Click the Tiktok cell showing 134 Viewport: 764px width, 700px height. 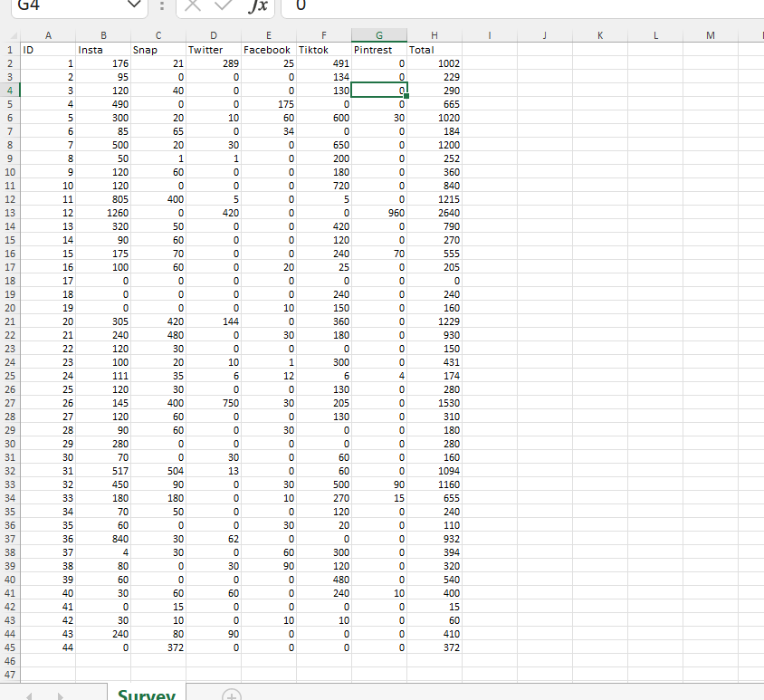point(324,77)
